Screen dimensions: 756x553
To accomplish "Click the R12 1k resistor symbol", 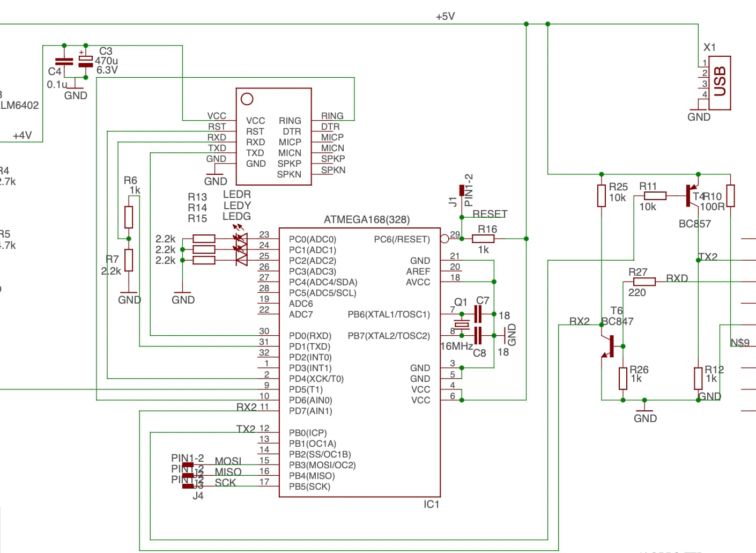I will pyautogui.click(x=698, y=378).
